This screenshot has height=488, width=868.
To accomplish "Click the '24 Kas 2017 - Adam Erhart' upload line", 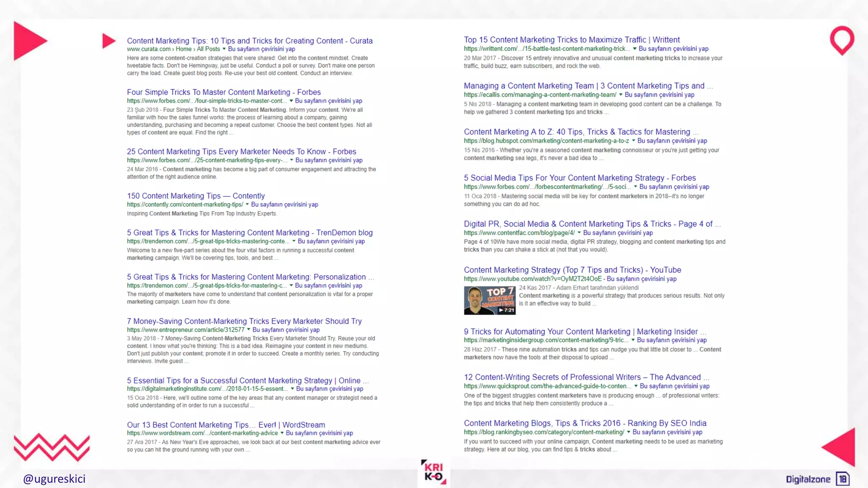I will 579,288.
